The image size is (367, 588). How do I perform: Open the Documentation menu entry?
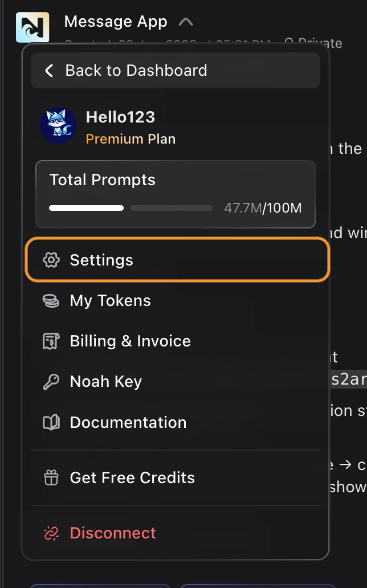[128, 422]
